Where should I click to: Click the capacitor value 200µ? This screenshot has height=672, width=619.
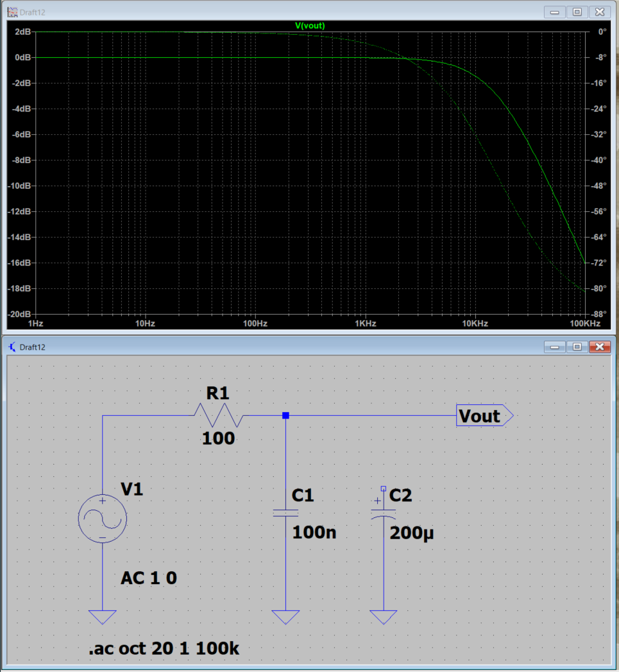tap(412, 533)
